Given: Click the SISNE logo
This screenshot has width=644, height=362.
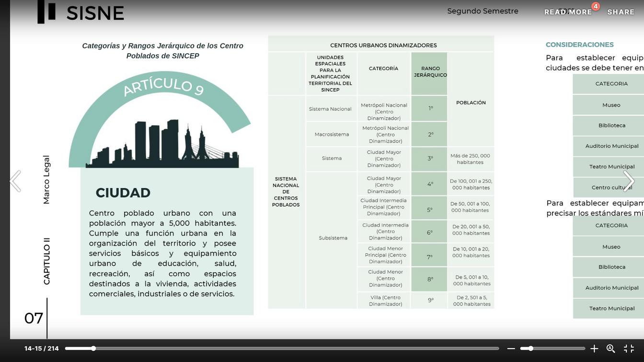Looking at the screenshot, I should coord(81,13).
